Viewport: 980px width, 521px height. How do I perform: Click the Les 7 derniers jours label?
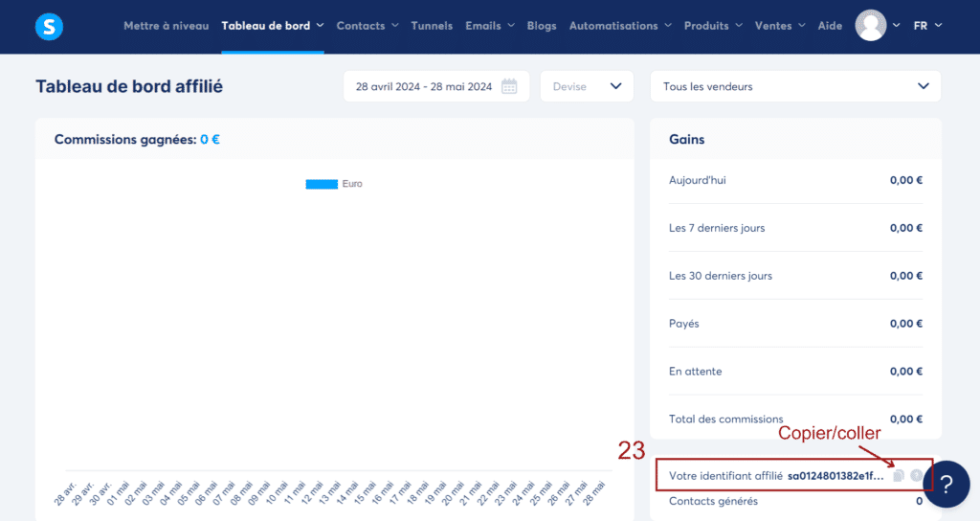point(717,228)
